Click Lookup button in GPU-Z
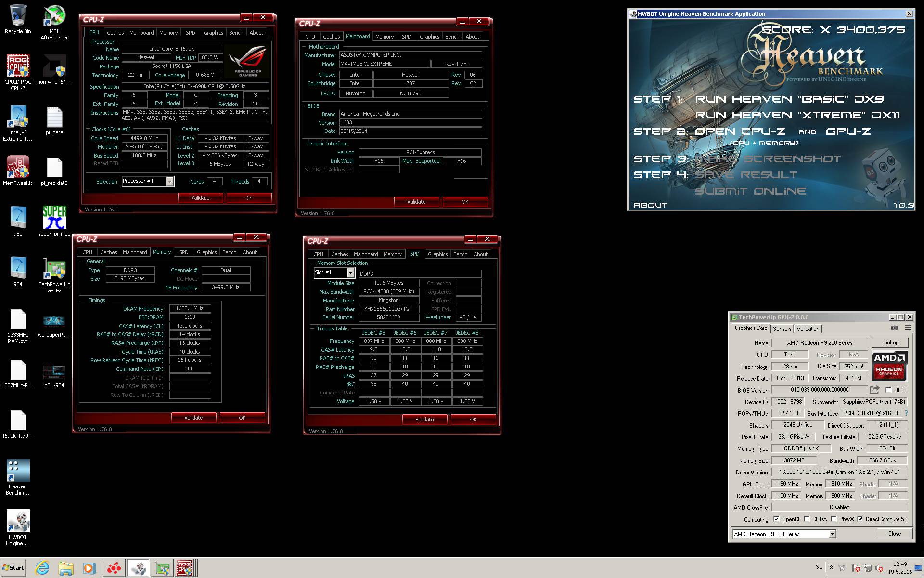This screenshot has height=578, width=924. point(890,342)
